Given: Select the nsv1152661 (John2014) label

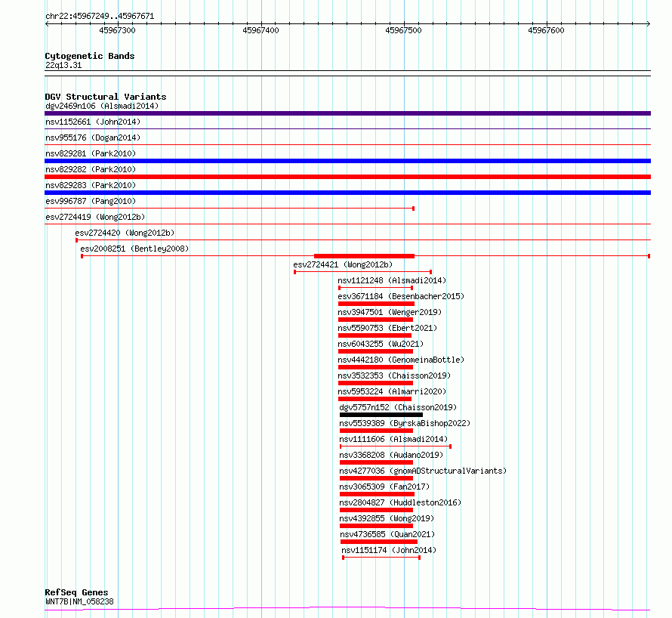Looking at the screenshot, I should coord(93,122).
